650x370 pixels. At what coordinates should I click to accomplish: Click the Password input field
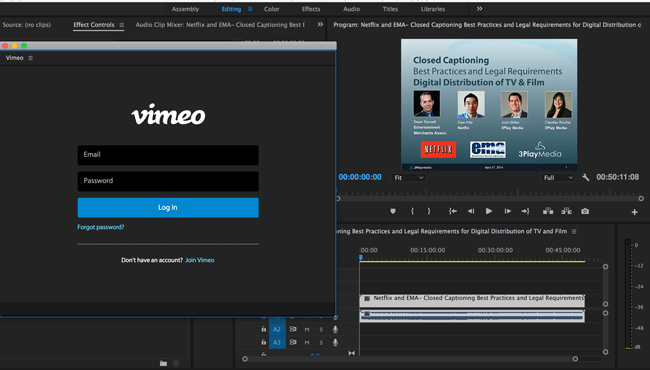(168, 181)
